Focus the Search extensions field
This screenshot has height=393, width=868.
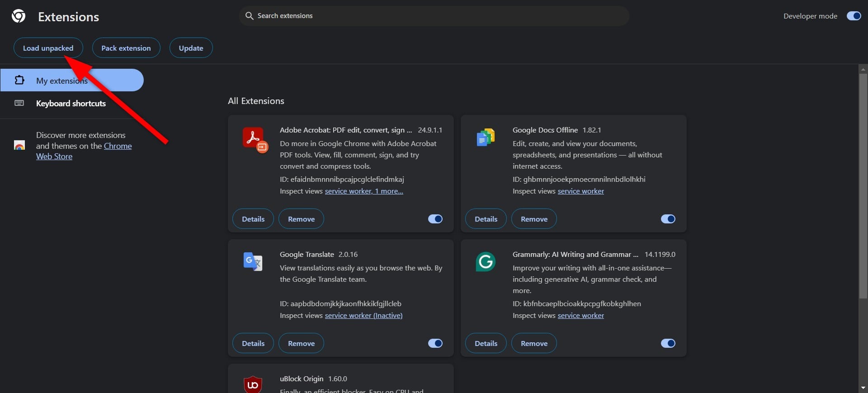click(434, 16)
